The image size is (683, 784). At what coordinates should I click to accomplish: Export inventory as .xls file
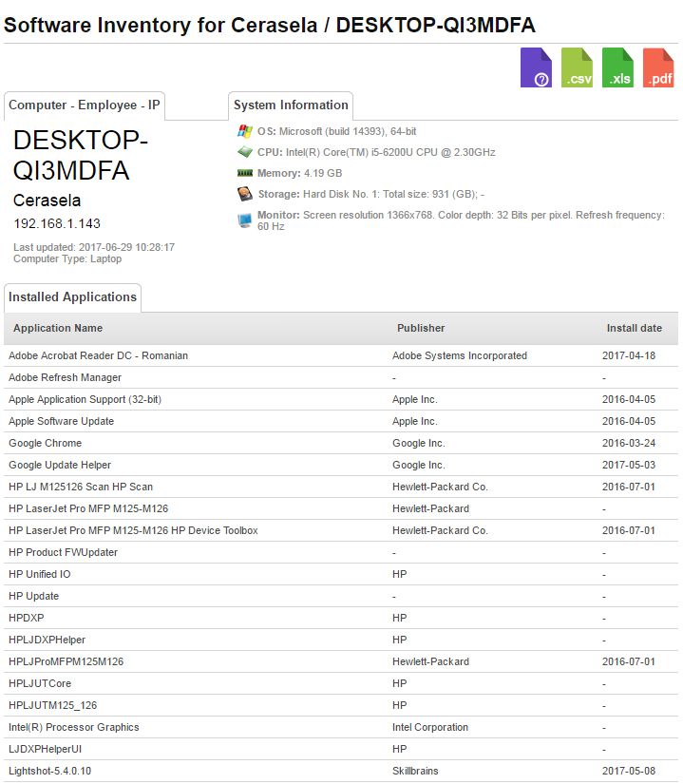[x=617, y=67]
